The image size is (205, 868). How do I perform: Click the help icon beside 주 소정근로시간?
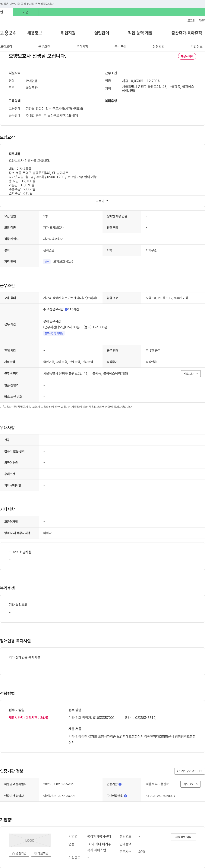[x=66, y=309]
